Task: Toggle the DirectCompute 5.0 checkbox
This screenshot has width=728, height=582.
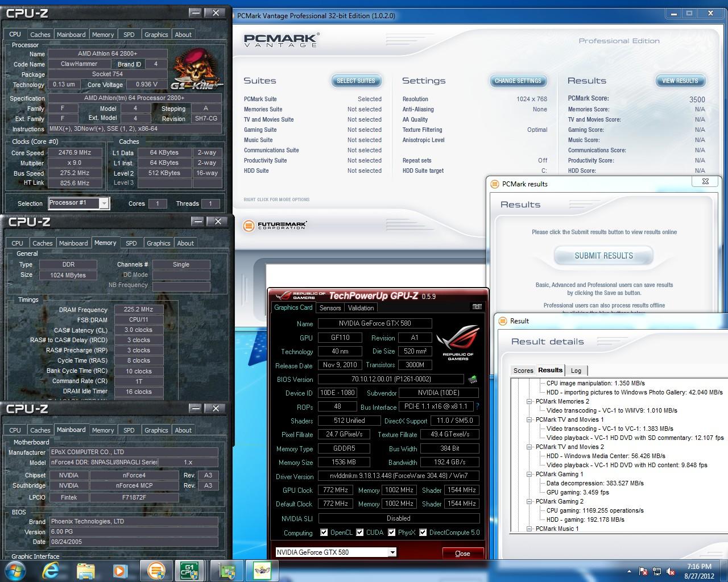Action: click(x=423, y=533)
